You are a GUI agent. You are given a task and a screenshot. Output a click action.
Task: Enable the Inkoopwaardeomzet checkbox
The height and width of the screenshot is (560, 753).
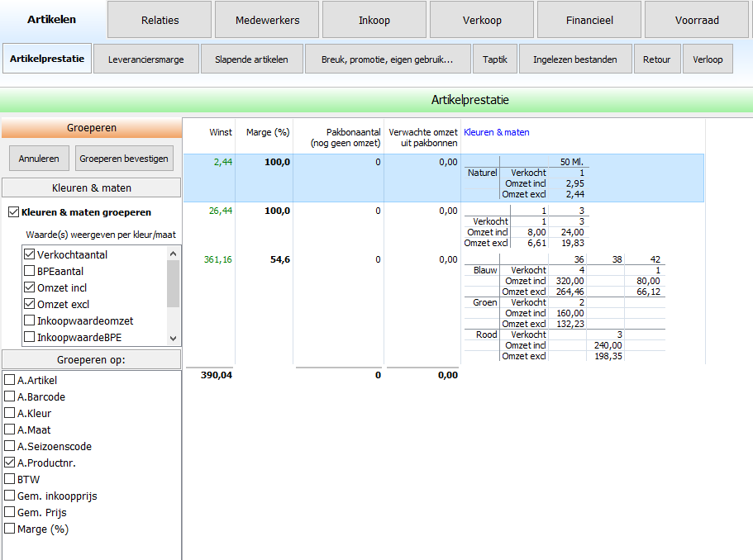click(x=29, y=320)
